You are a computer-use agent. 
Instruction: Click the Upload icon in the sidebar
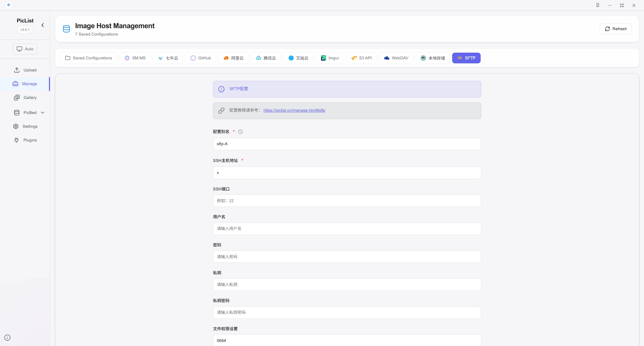click(17, 70)
